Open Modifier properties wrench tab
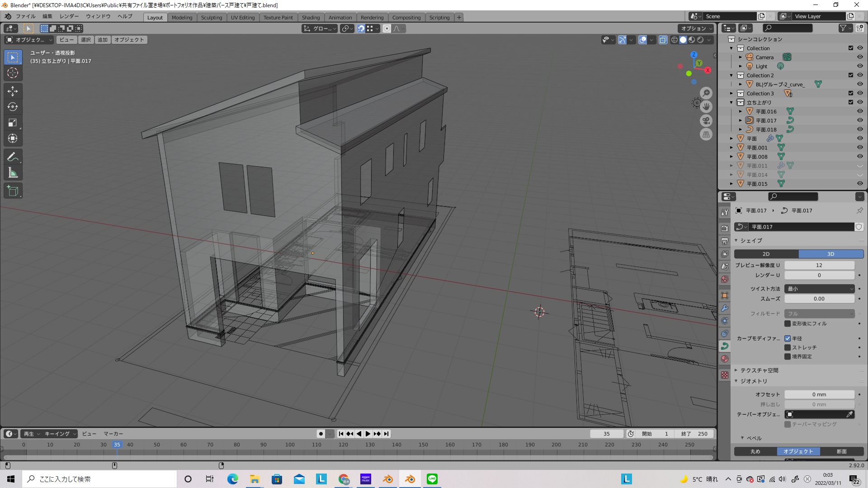The height and width of the screenshot is (488, 868). [x=725, y=308]
